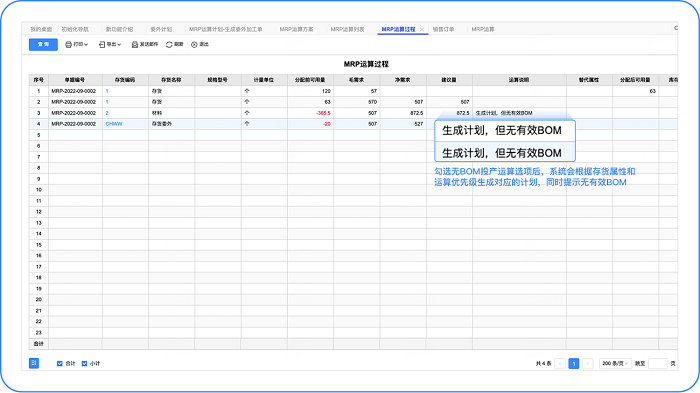Click the printer icon in the toolbar
The height and width of the screenshot is (393, 700).
click(68, 45)
